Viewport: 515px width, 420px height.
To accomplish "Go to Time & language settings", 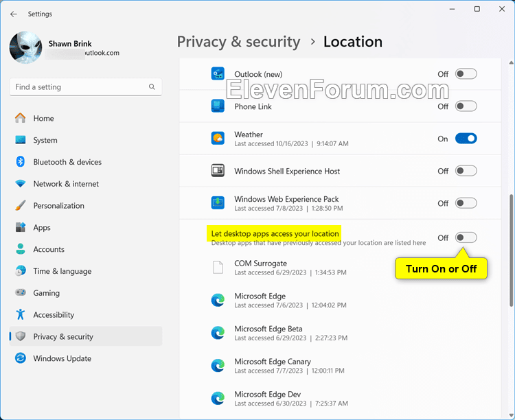I will click(x=62, y=272).
